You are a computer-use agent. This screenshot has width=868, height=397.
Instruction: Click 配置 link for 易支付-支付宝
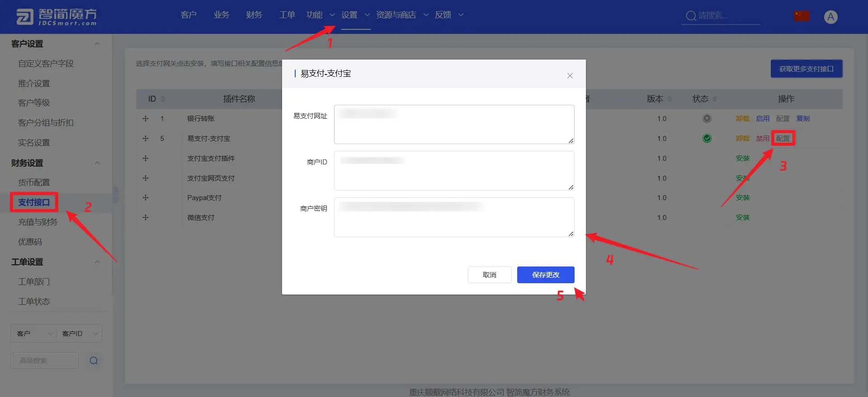(783, 138)
